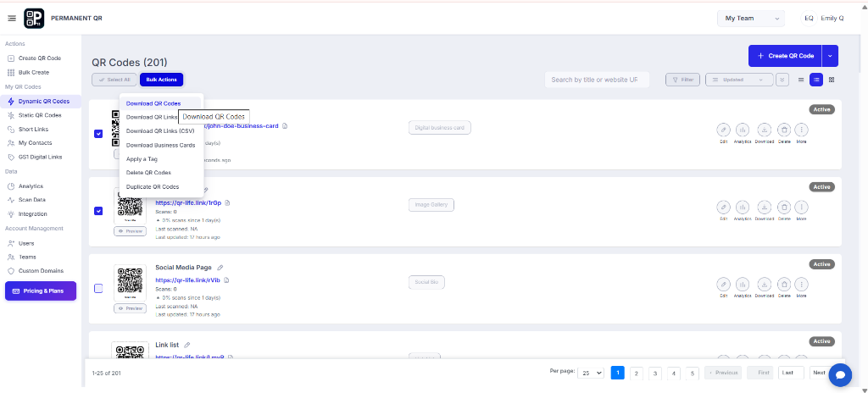Click the Permanent QR logo
Screen dimensions: 868x393
point(34,19)
